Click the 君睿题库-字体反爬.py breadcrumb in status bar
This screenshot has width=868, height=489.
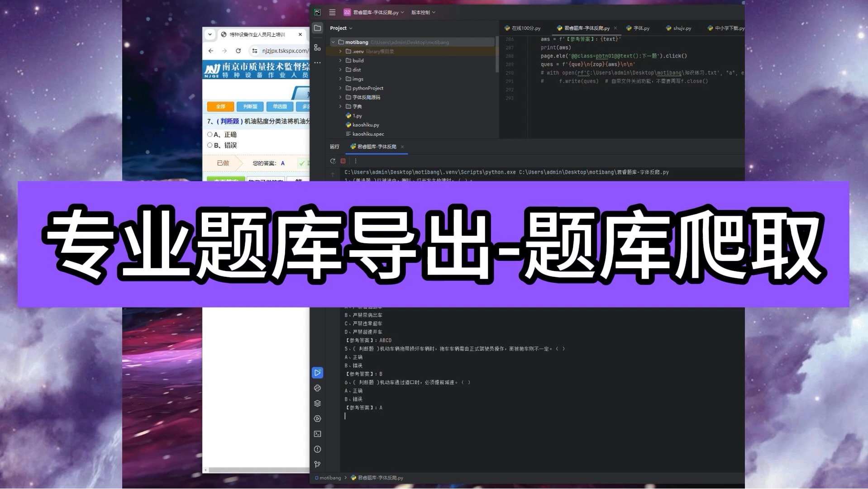pyautogui.click(x=377, y=478)
